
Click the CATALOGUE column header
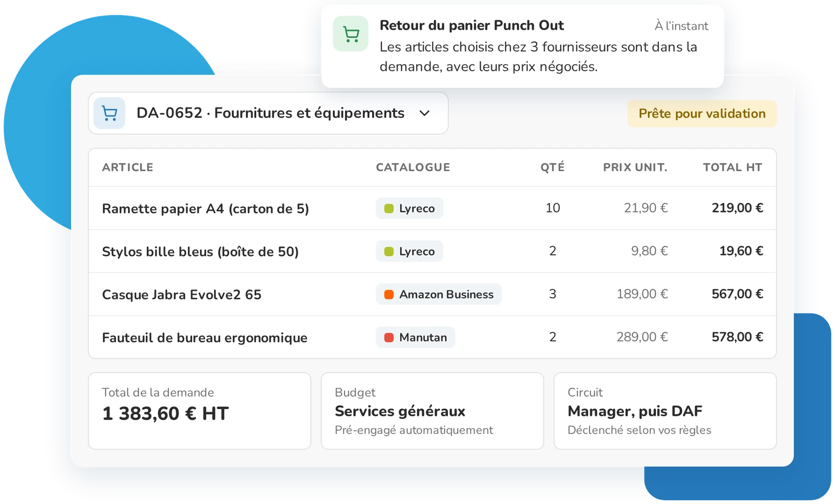click(x=413, y=167)
